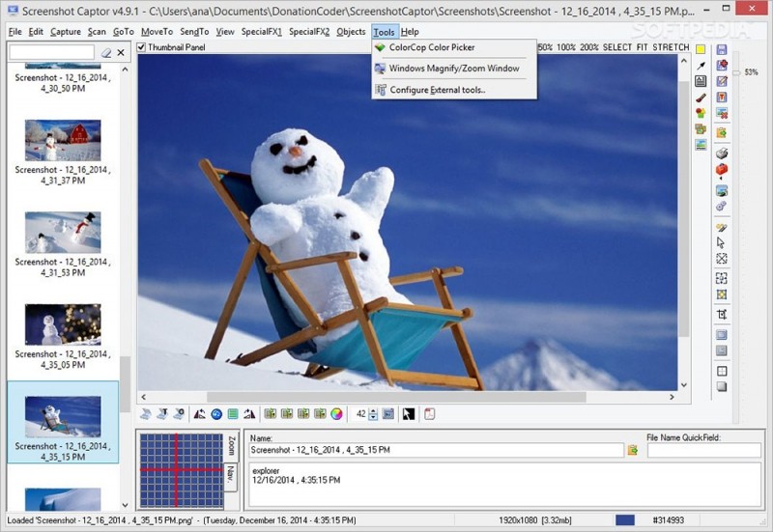Click the zoom slider handle at 53%
This screenshot has width=773, height=532.
(x=736, y=73)
